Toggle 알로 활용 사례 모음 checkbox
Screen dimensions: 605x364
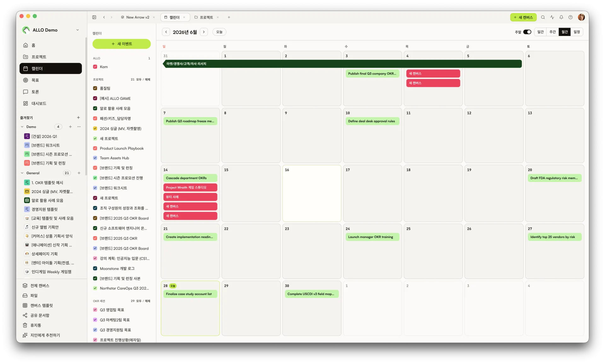pyautogui.click(x=95, y=108)
